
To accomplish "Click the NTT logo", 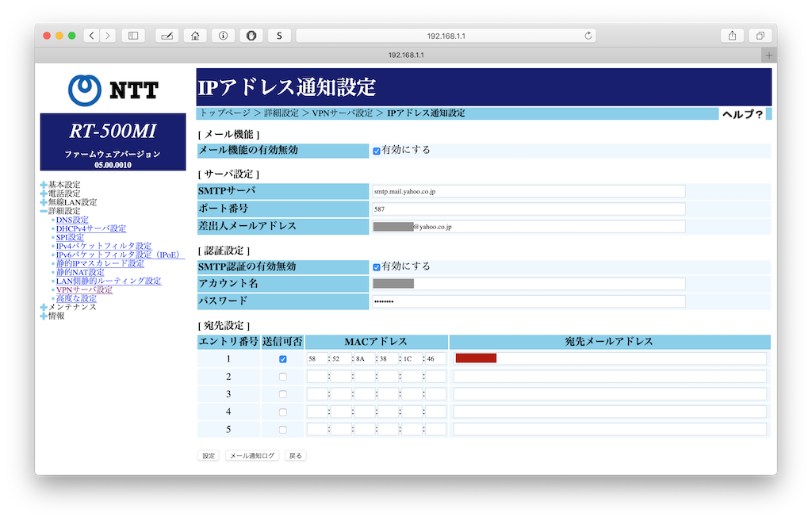I will 112,89.
